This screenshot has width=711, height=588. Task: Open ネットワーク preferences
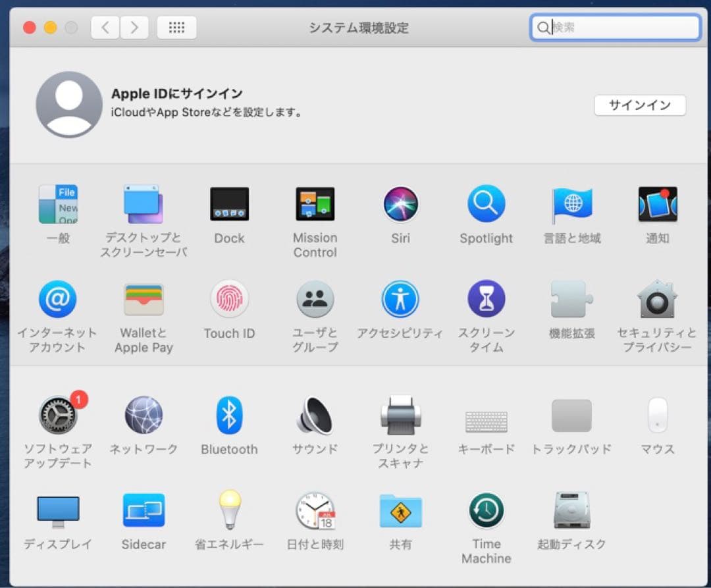(144, 415)
